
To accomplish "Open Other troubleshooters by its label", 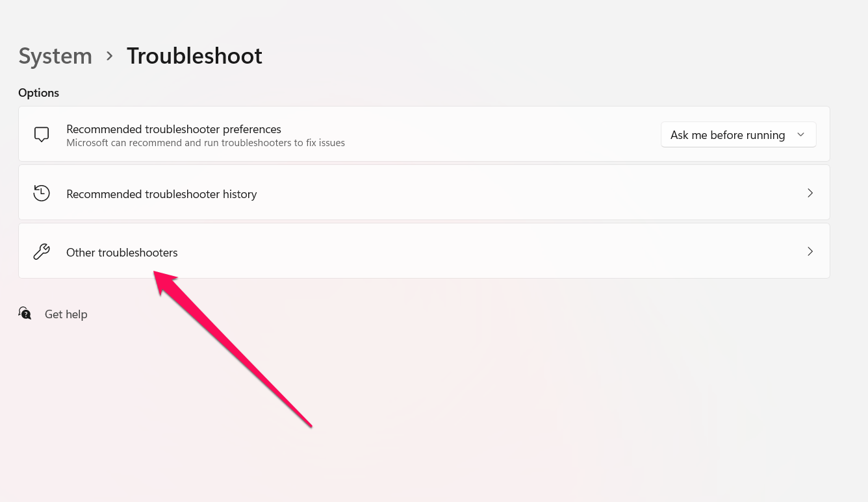I will 121,253.
